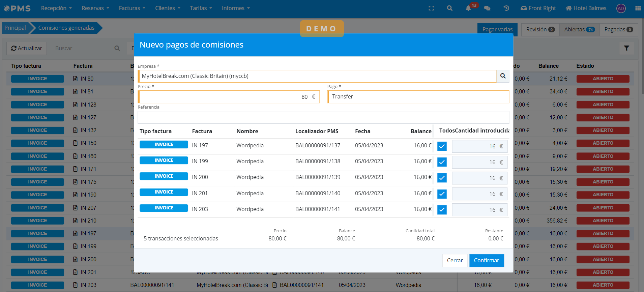644x292 pixels.
Task: Click the filter funnel icon
Action: (626, 48)
